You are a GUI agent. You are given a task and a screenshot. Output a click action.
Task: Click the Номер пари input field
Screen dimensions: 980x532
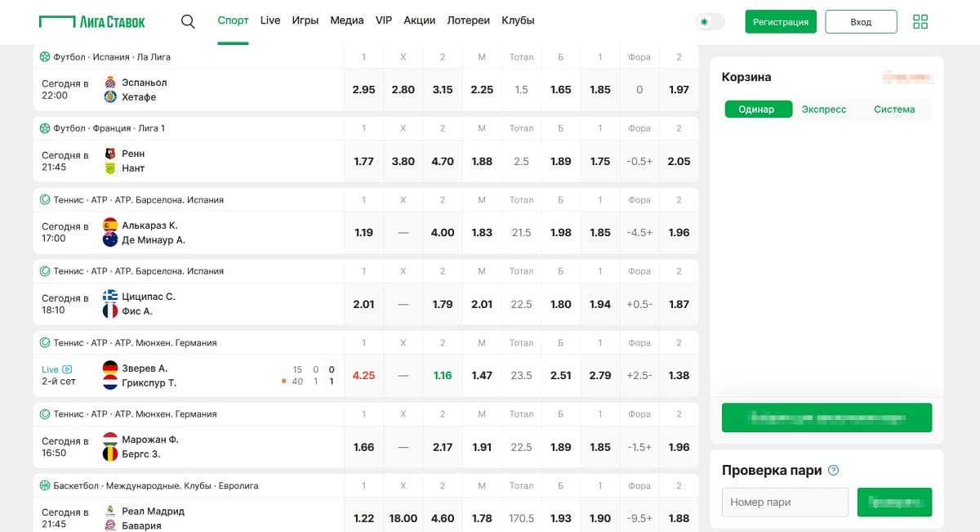786,502
